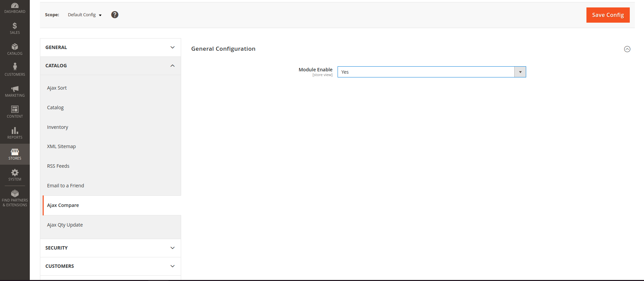Click the General Configuration heading

[x=223, y=49]
